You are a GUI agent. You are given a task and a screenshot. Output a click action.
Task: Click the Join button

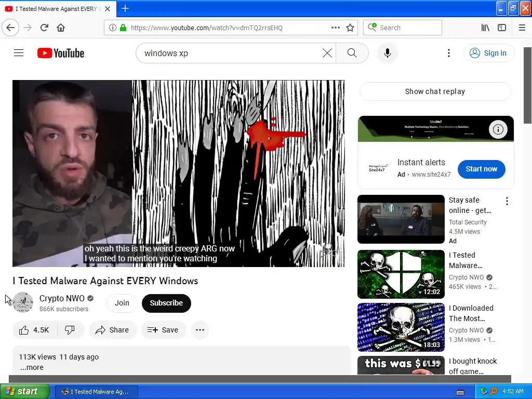[x=122, y=303]
